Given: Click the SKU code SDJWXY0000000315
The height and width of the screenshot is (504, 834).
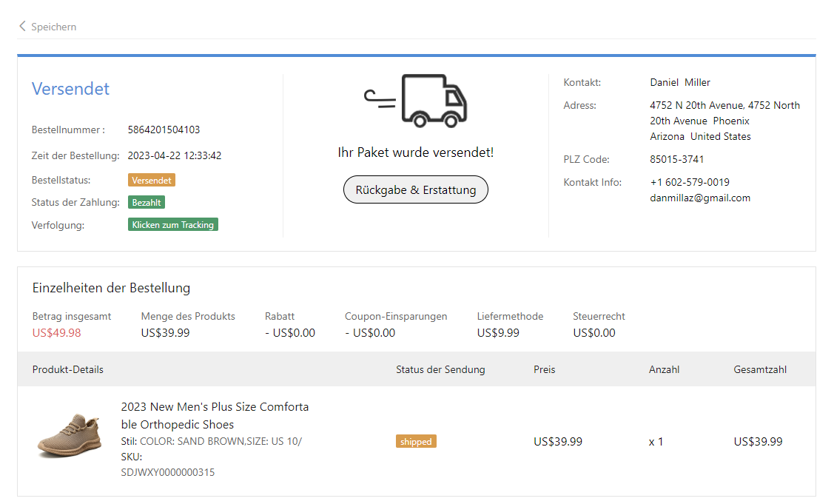Looking at the screenshot, I should [167, 472].
